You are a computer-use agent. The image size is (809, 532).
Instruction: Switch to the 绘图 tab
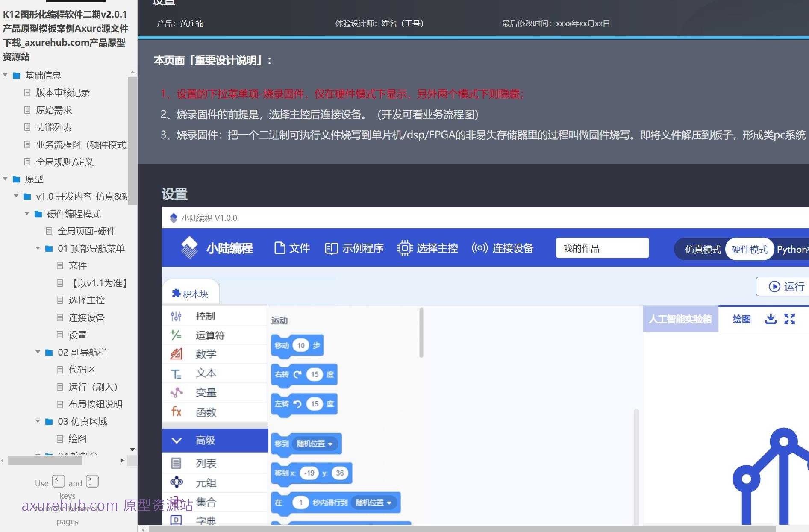pyautogui.click(x=741, y=319)
